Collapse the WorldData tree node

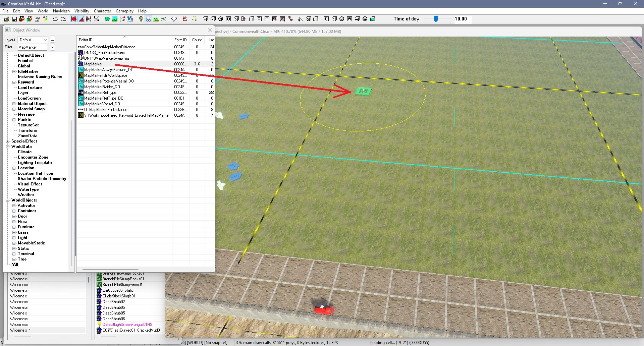pos(8,147)
